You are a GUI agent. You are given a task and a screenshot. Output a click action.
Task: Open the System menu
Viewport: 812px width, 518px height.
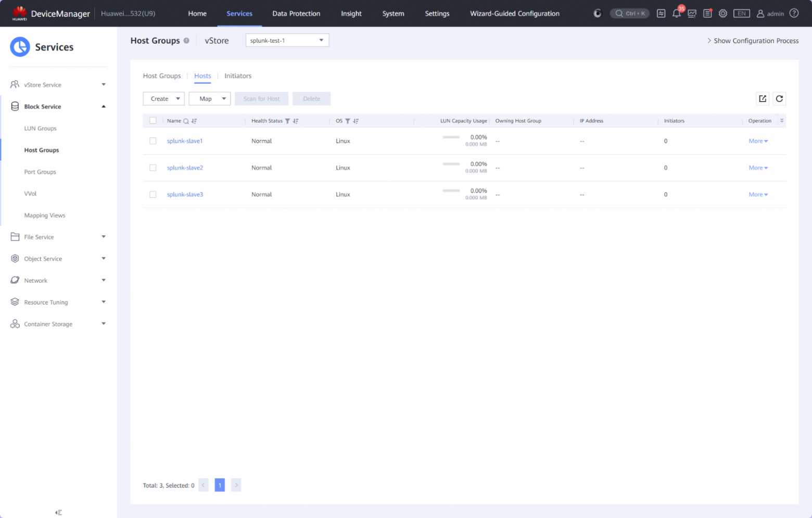pyautogui.click(x=393, y=14)
